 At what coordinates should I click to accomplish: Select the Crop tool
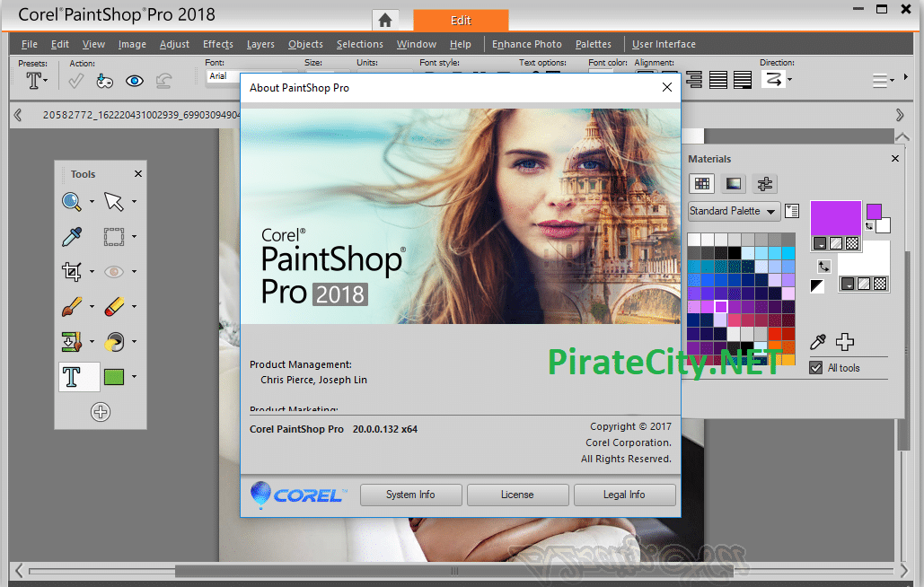click(x=72, y=271)
